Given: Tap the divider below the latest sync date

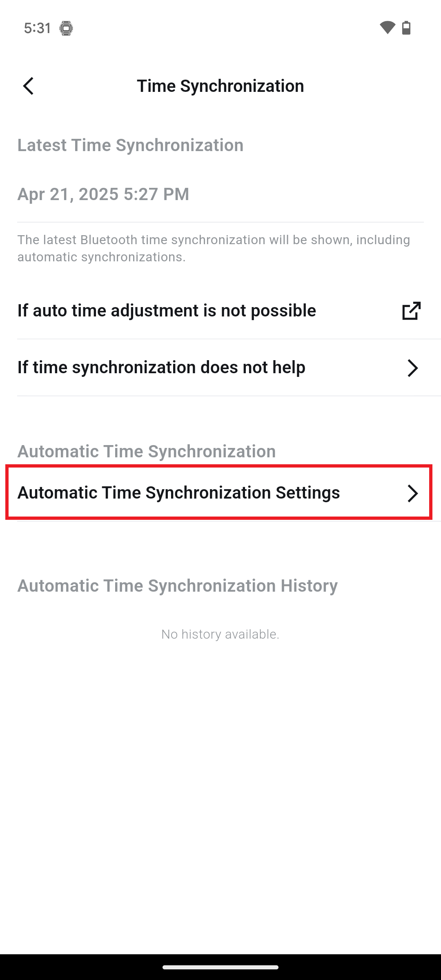Looking at the screenshot, I should point(220,222).
